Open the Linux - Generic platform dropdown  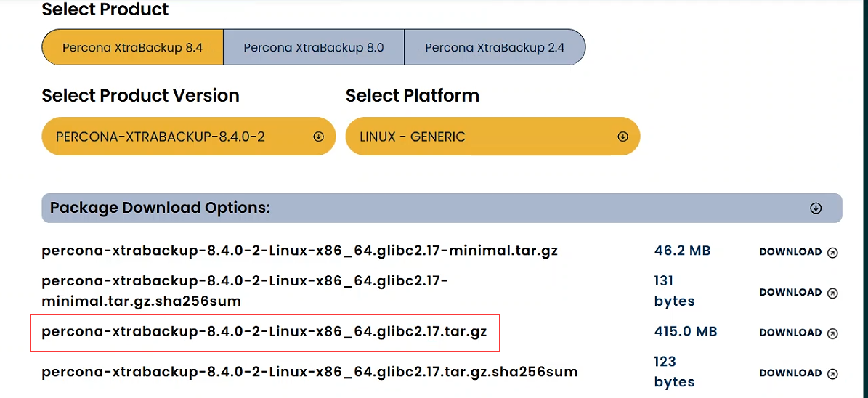pyautogui.click(x=492, y=137)
